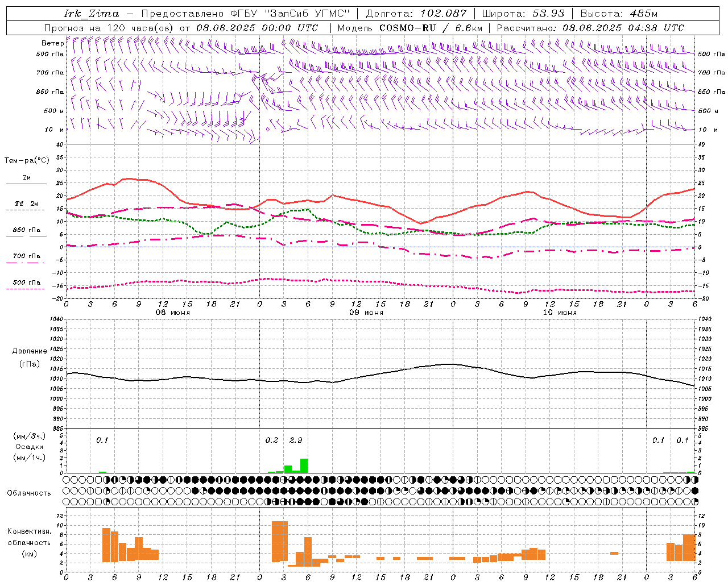Click the Ветер panel label

(x=52, y=43)
